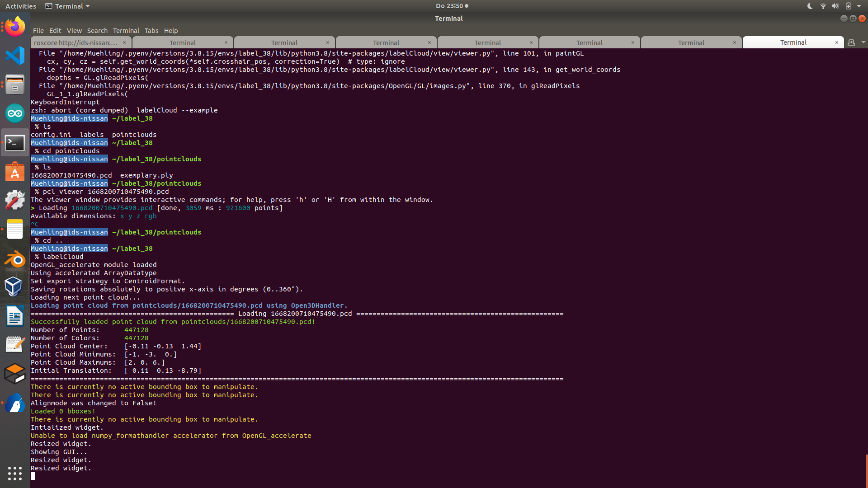The height and width of the screenshot is (488, 868).
Task: Open Ubuntu Software from the dock
Action: pyautogui.click(x=15, y=172)
